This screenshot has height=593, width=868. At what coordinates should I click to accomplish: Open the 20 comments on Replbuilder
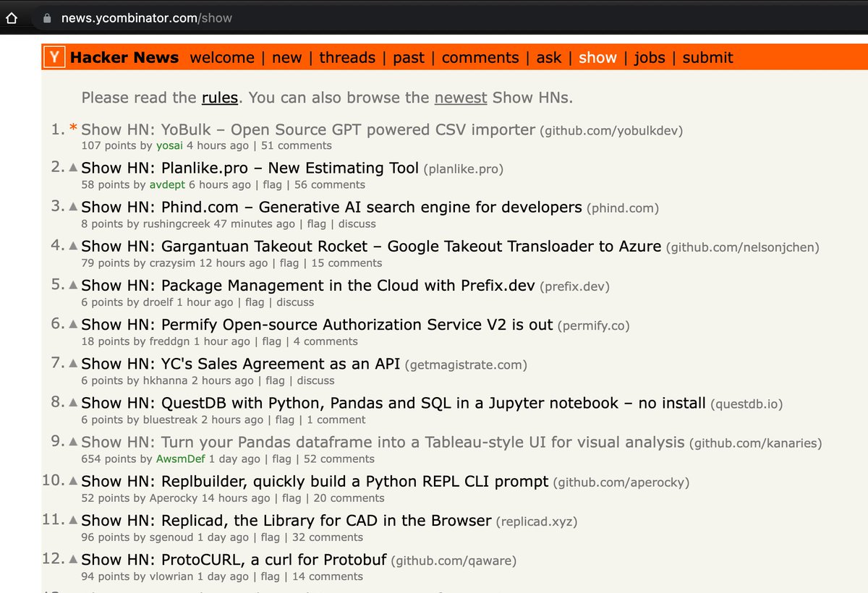[349, 498]
